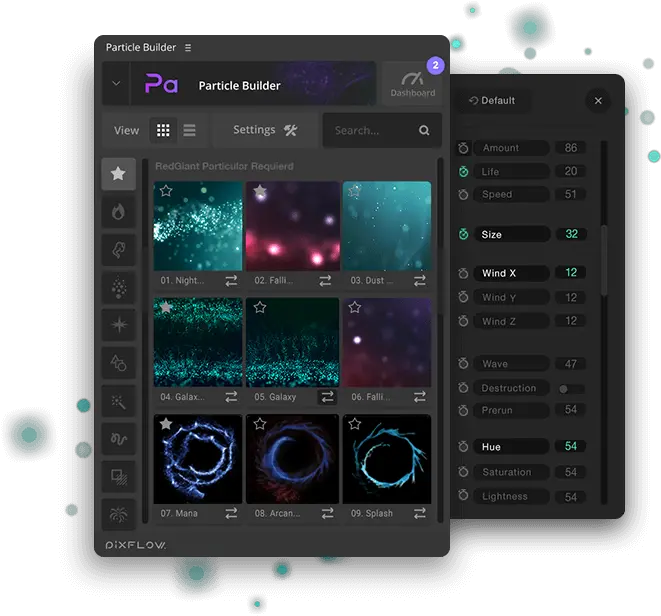Open the 01. Night preset thumbnail
The height and width of the screenshot is (616, 661).
point(198,226)
